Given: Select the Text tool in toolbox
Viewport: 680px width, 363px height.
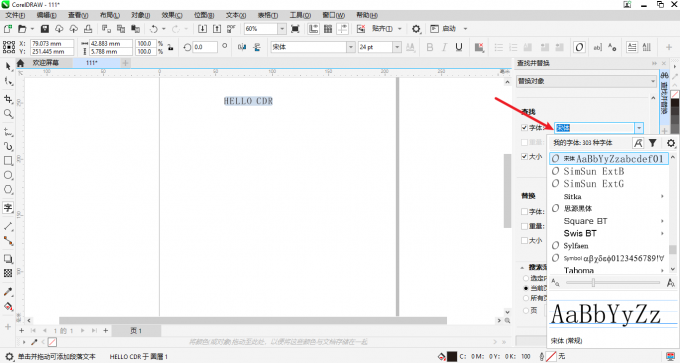Looking at the screenshot, I should pos(8,208).
